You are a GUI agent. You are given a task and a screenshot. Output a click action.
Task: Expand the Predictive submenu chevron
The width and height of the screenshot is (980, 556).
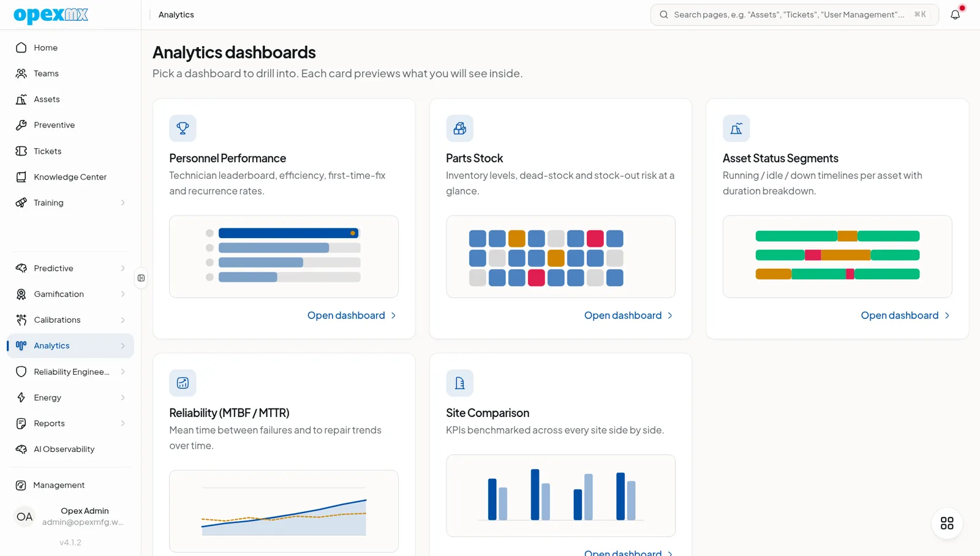point(123,268)
